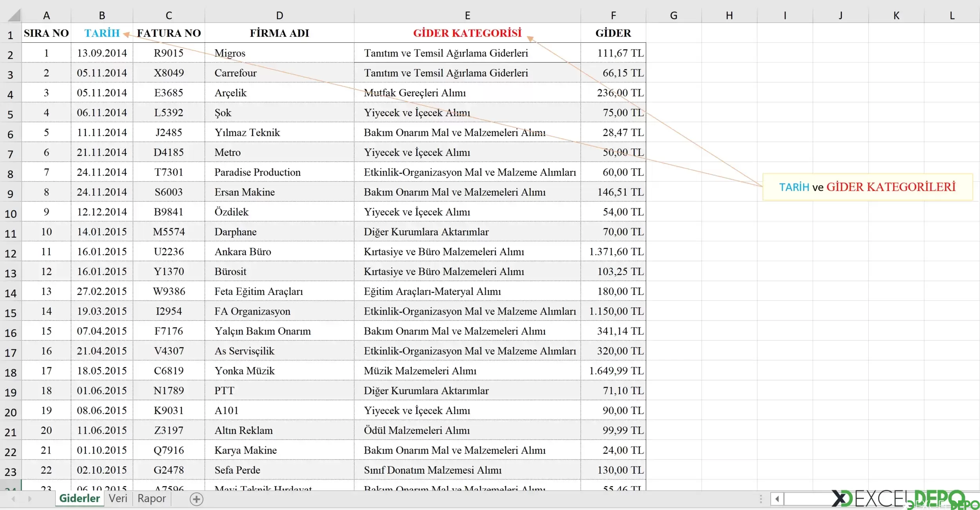Select the invoice D4185 cell
The height and width of the screenshot is (510, 980).
coord(169,152)
